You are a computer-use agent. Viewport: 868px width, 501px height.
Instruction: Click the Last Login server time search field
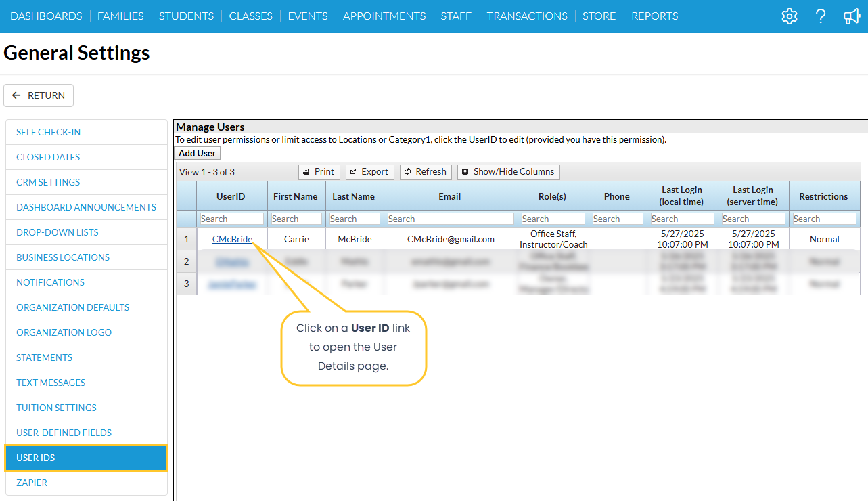tap(754, 219)
